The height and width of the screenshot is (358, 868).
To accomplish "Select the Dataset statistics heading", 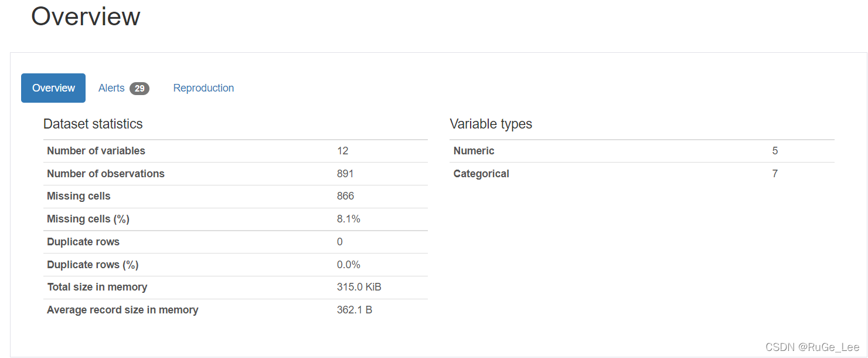I will (x=93, y=124).
